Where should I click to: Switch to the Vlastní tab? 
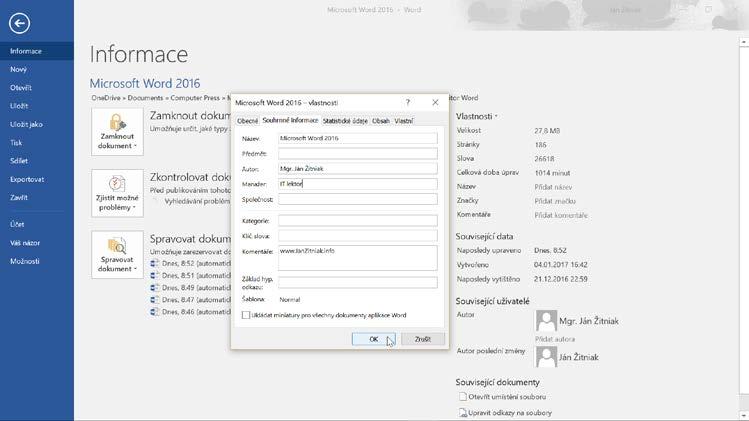404,121
